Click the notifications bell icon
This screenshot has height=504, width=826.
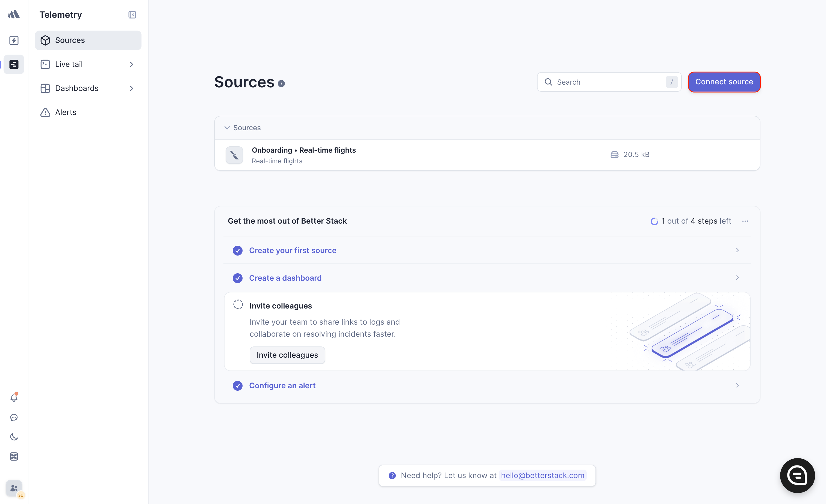[x=14, y=398]
